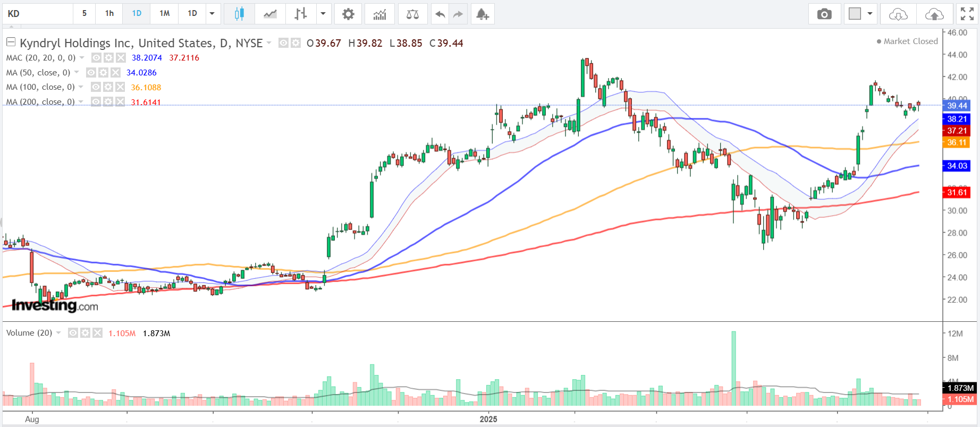The height and width of the screenshot is (427, 980).
Task: Open settings gear for Kyndryl series
Action: pos(295,43)
